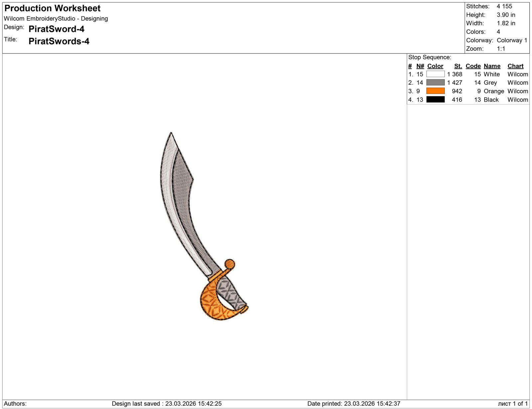The width and height of the screenshot is (532, 409).
Task: Sort by the St. column header
Action: coord(458,66)
